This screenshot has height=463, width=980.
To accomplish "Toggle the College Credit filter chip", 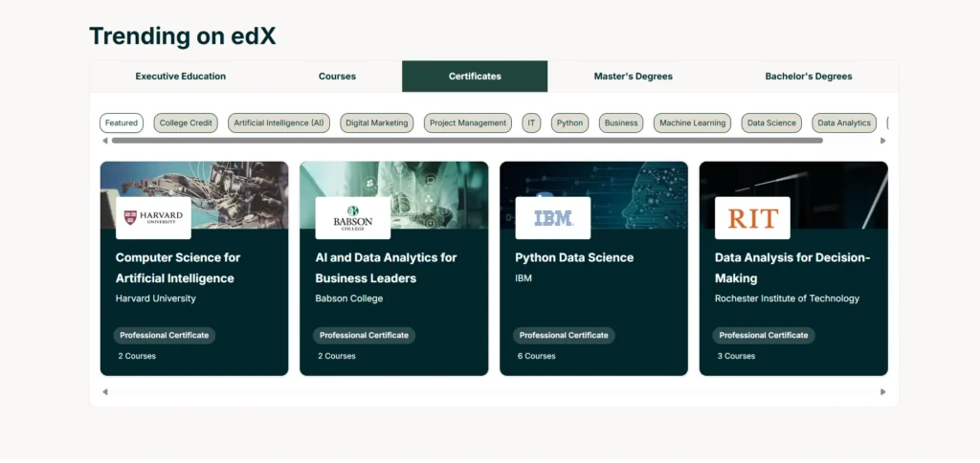I will [x=186, y=123].
